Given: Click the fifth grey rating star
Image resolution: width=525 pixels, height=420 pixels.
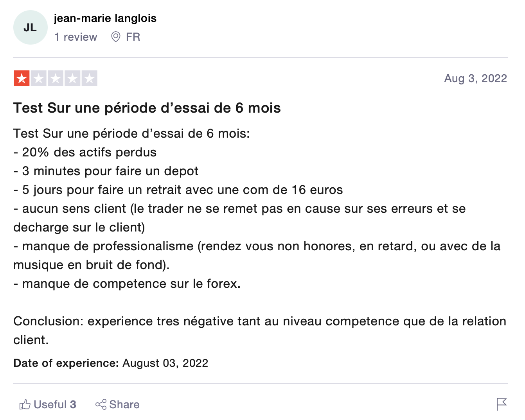Looking at the screenshot, I should pyautogui.click(x=89, y=79).
